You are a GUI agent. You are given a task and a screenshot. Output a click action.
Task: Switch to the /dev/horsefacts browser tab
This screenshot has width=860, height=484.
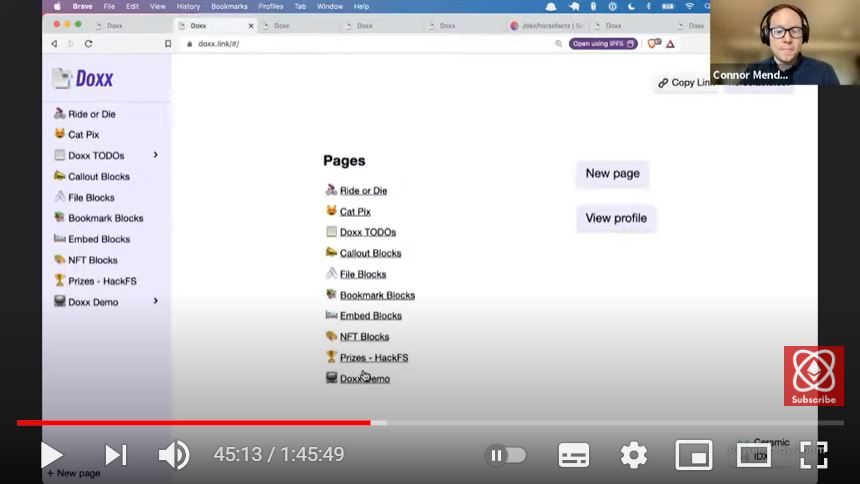pyautogui.click(x=546, y=26)
